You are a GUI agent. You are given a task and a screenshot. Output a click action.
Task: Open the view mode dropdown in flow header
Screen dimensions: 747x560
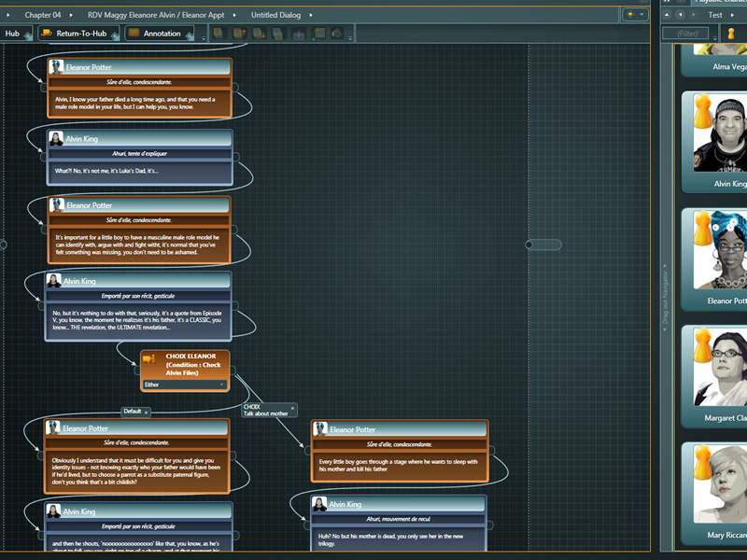click(636, 15)
